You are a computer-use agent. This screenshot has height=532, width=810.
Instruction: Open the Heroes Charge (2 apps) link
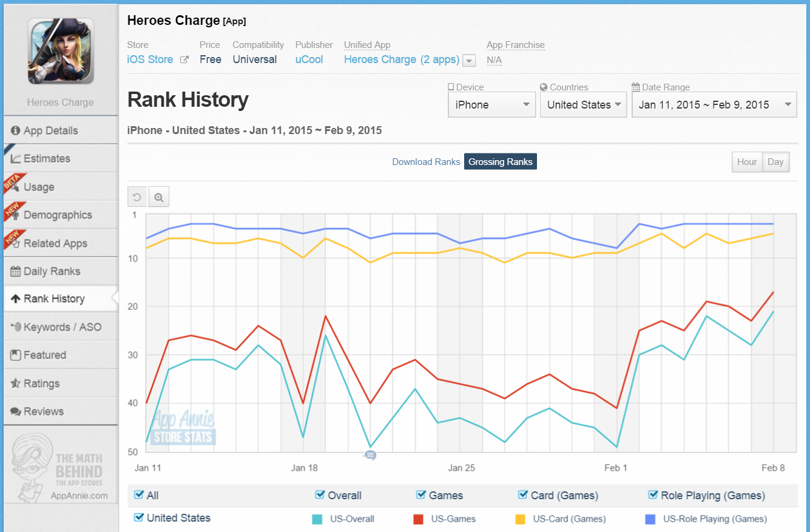pos(402,59)
